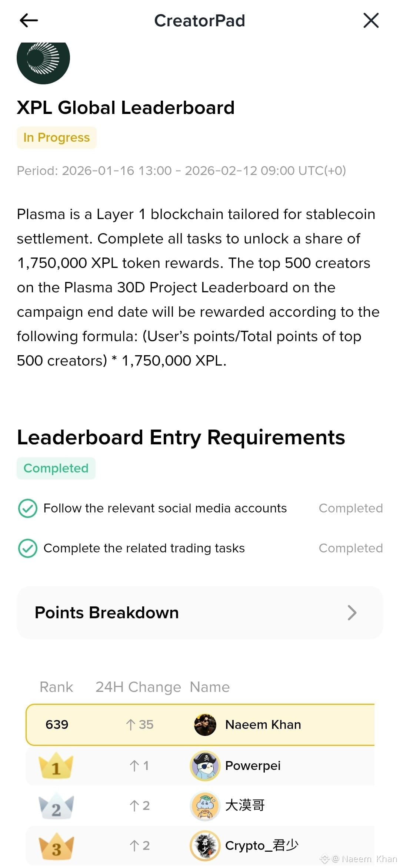
Task: Open the Points Breakdown section
Action: click(x=107, y=613)
